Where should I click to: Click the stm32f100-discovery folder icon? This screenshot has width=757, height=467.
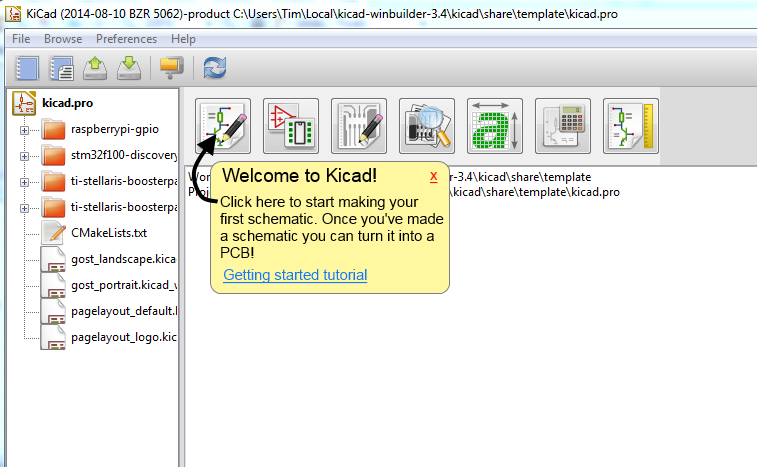pos(53,156)
